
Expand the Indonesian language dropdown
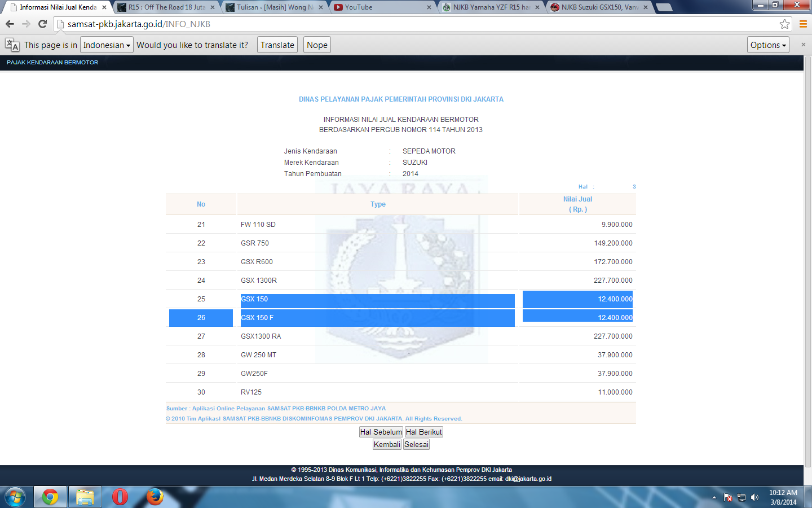coord(107,45)
